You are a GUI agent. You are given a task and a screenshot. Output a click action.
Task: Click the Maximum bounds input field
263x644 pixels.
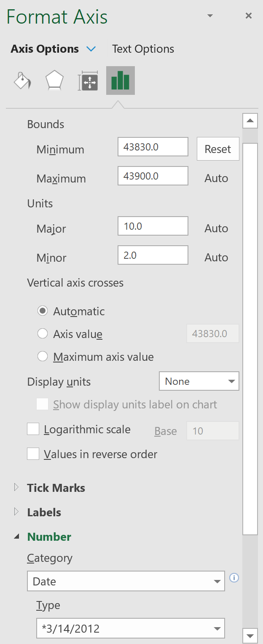(153, 176)
